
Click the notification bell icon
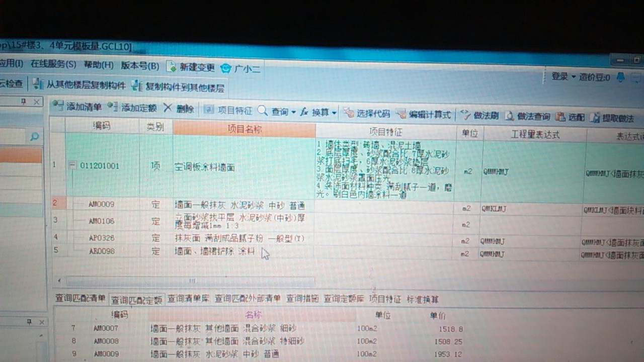(x=621, y=77)
